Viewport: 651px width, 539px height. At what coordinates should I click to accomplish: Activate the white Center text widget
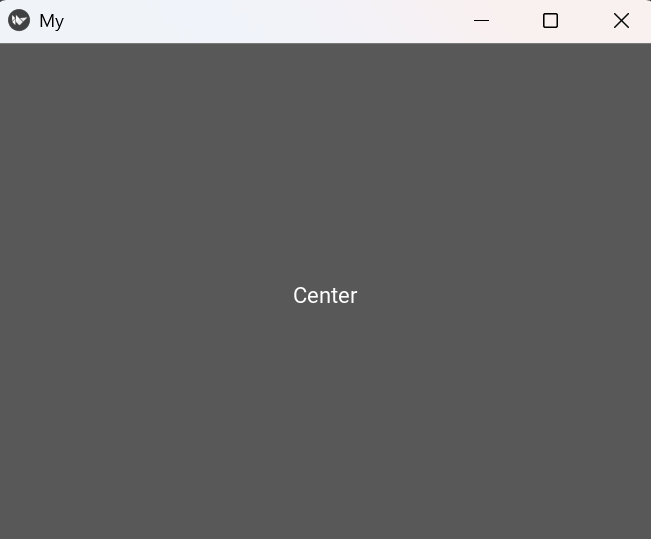tap(325, 295)
